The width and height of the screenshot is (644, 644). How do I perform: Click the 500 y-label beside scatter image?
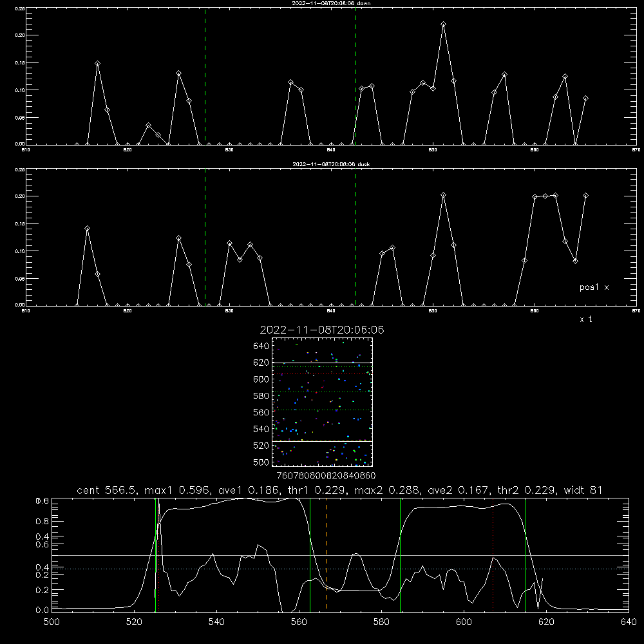tap(261, 462)
